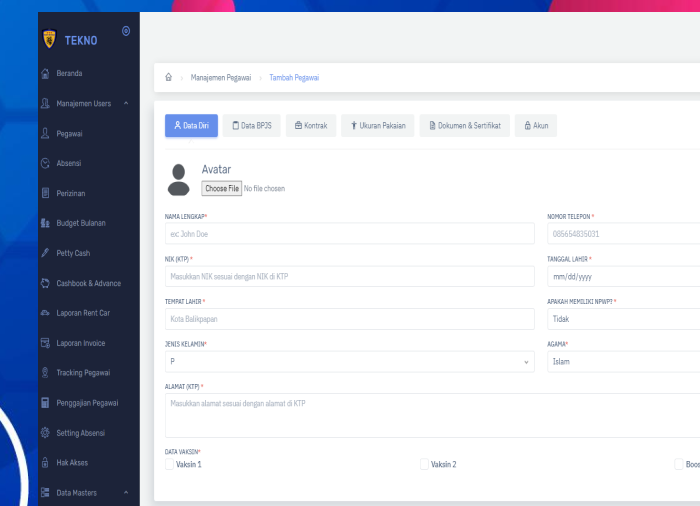This screenshot has width=700, height=506.
Task: Tick the Vaksin 1 checkbox
Action: 169,464
